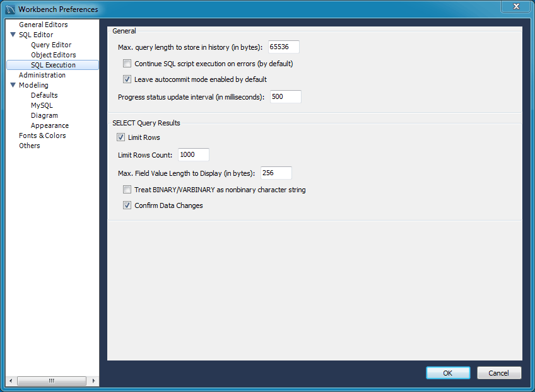The width and height of the screenshot is (535, 392).
Task: Focus Max Field Value Length field
Action: pos(276,173)
